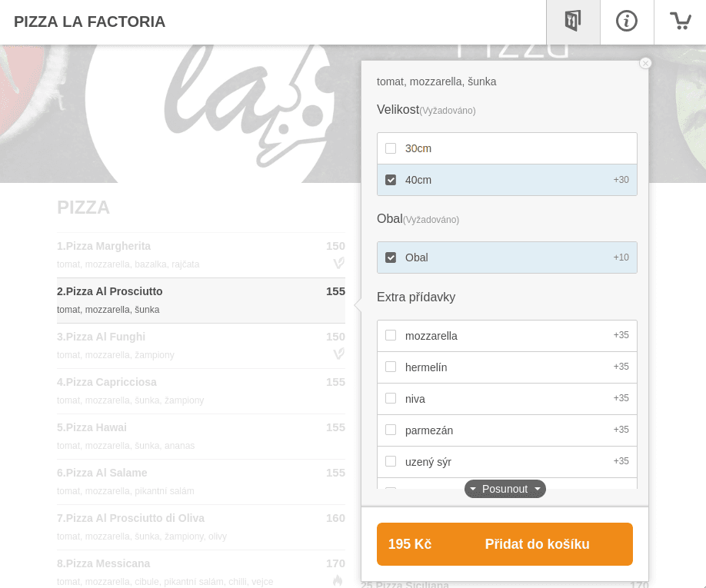The width and height of the screenshot is (706, 588).
Task: Select the 30cm size option
Action: pos(391,148)
